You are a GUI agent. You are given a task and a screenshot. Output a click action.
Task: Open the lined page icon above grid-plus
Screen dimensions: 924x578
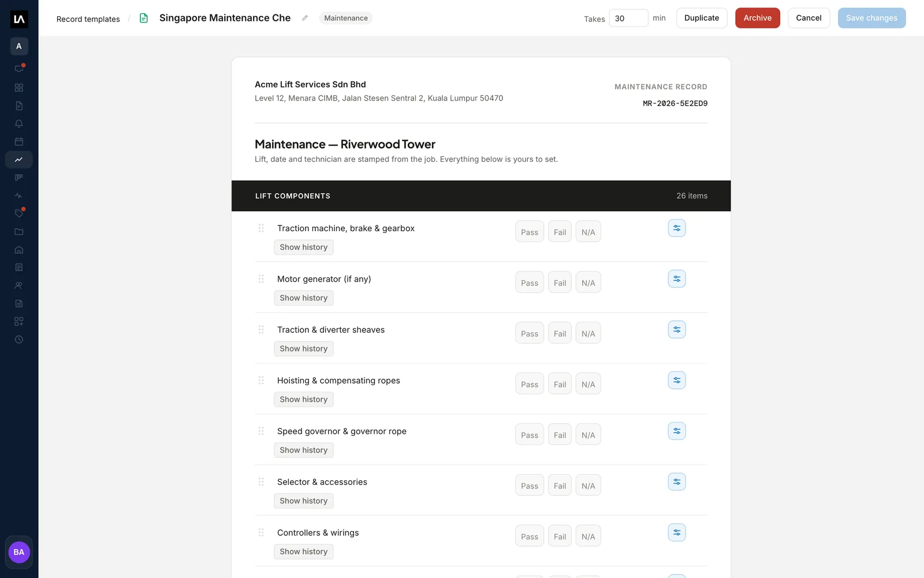point(19,303)
